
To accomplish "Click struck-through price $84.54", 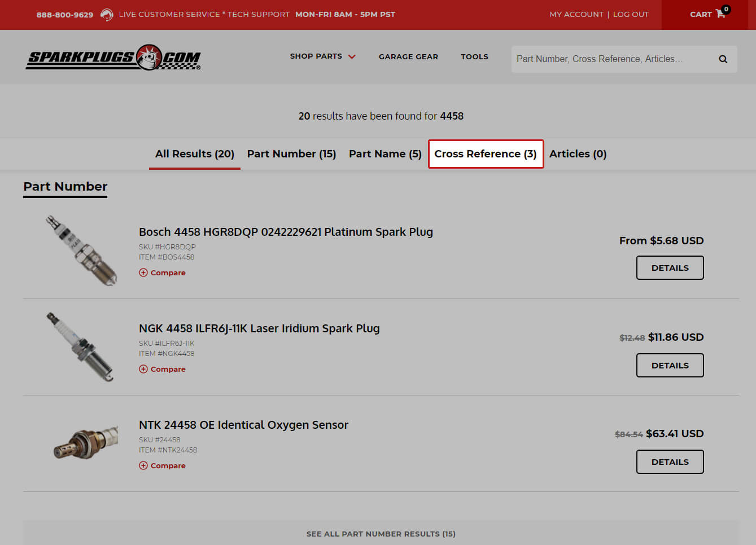I will coord(629,434).
